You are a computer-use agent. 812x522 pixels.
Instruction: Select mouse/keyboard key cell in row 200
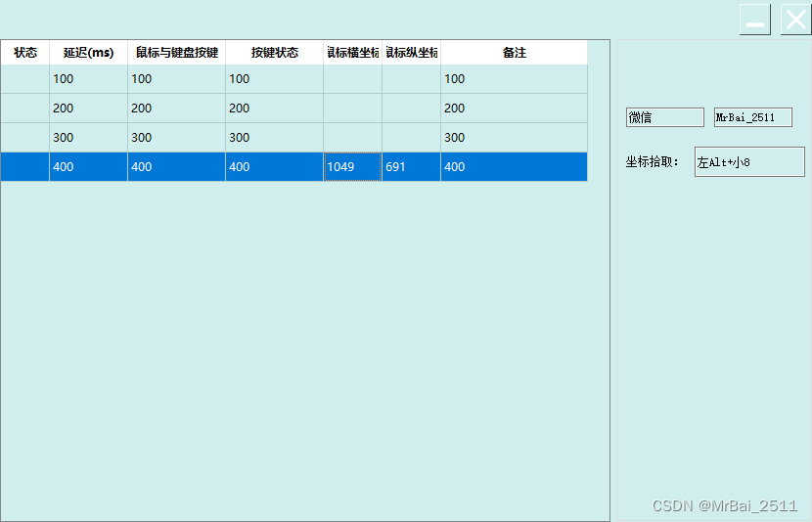pos(177,109)
